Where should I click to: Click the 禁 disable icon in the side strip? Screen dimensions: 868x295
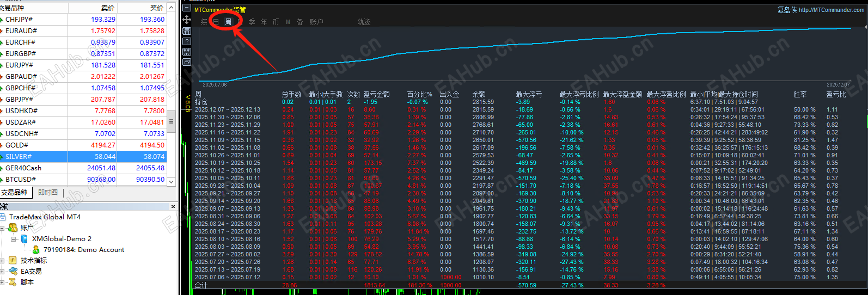(x=187, y=52)
